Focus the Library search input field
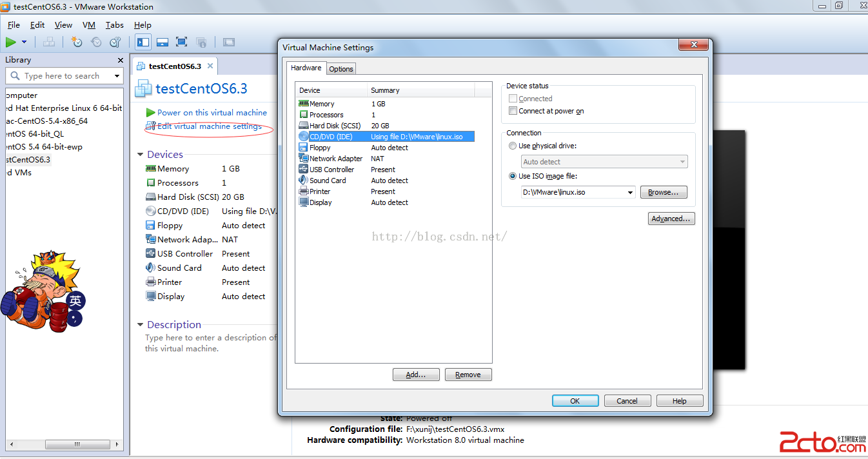The width and height of the screenshot is (868, 459). pyautogui.click(x=64, y=76)
